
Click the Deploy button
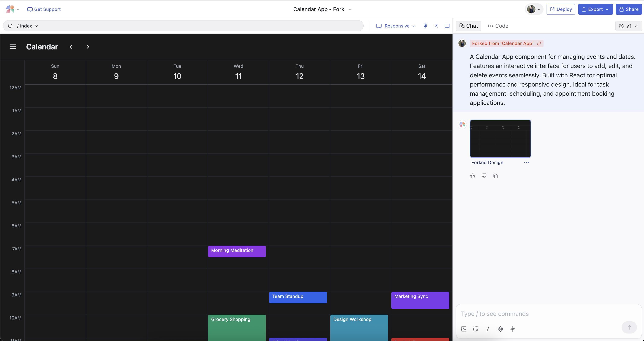tap(561, 9)
